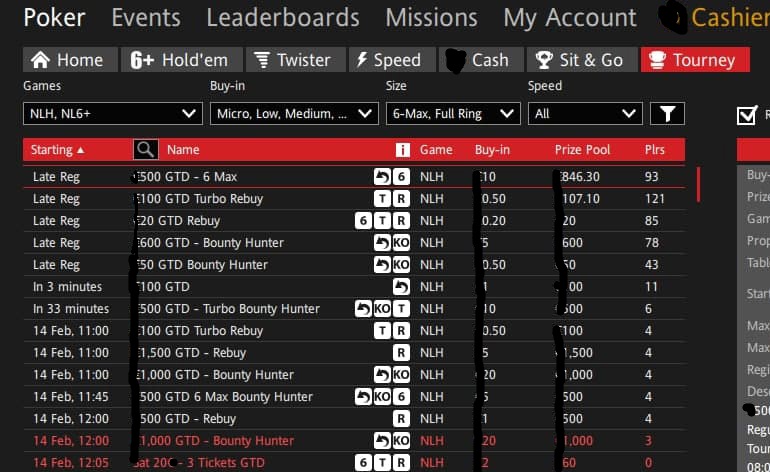Click re-entry icon on 500 GTD 6 Max row
Image resolution: width=770 pixels, height=472 pixels.
382,176
